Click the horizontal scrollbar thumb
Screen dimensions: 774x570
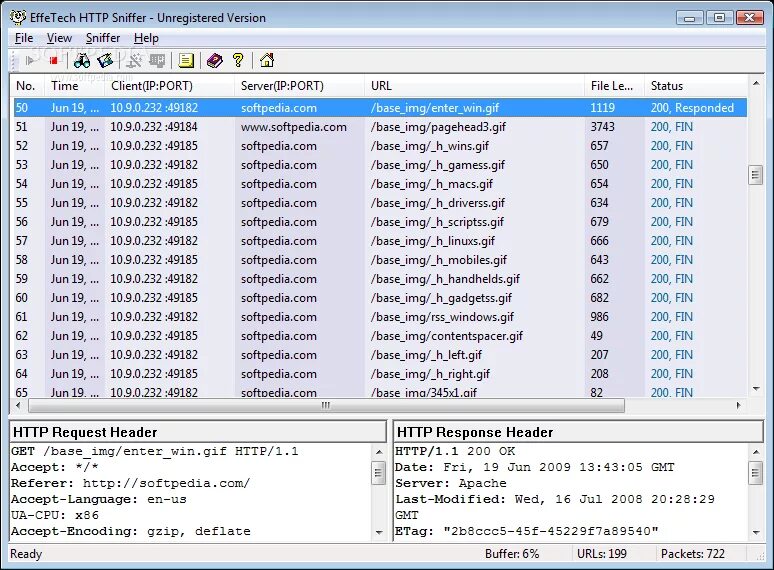[326, 406]
